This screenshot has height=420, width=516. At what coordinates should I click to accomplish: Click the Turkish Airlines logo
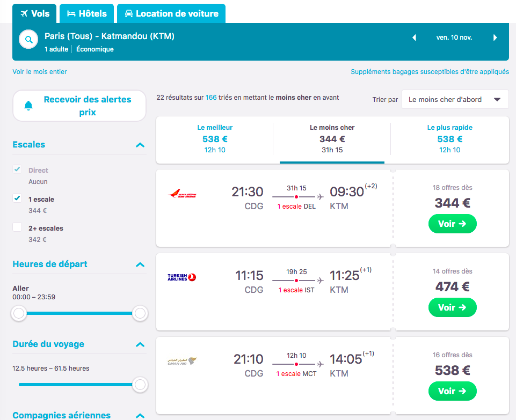182,277
